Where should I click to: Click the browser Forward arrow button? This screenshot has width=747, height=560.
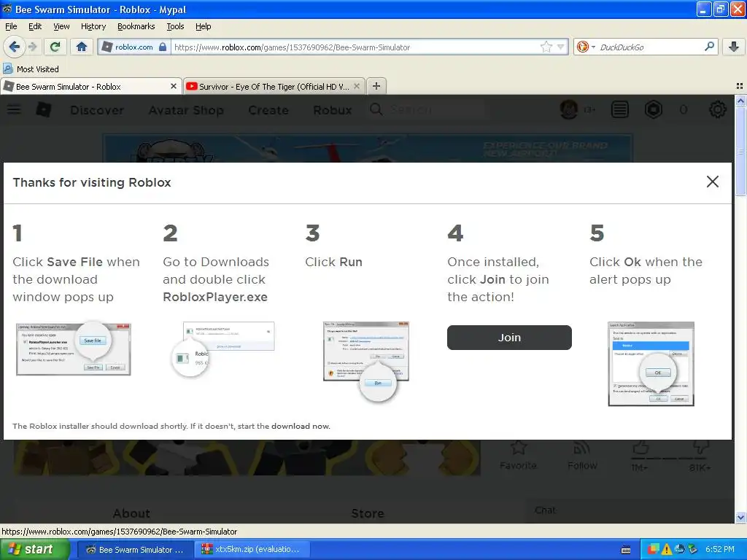pos(32,47)
